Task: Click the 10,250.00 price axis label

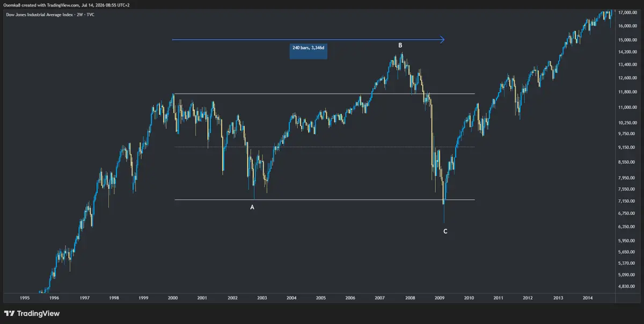Action: click(x=627, y=123)
